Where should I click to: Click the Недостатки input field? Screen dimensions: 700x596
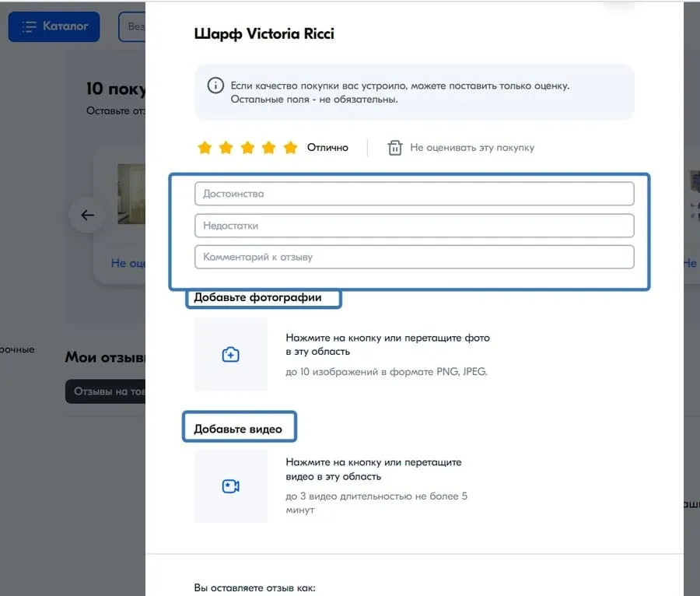pos(414,225)
